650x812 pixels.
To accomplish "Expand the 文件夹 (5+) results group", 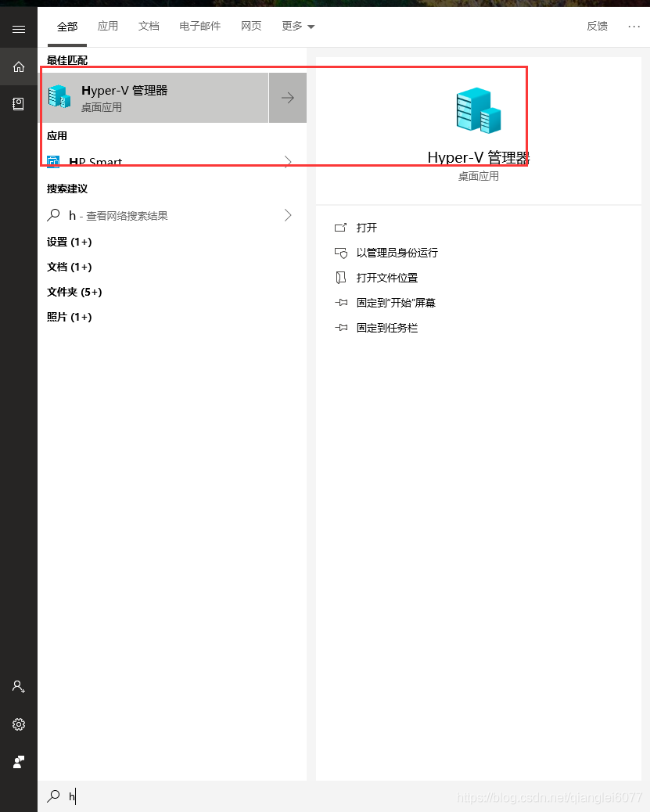I will [x=74, y=292].
